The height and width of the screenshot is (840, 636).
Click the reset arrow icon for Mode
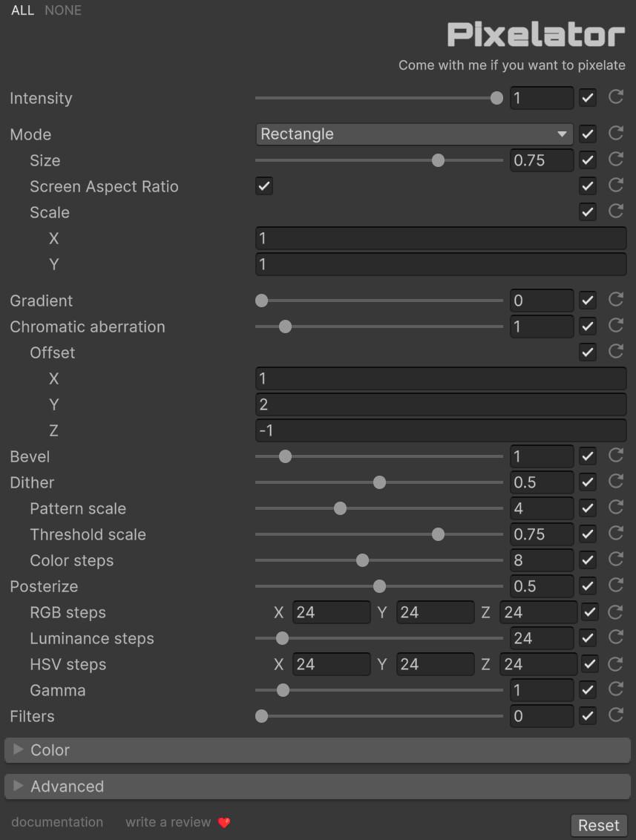pyautogui.click(x=615, y=134)
